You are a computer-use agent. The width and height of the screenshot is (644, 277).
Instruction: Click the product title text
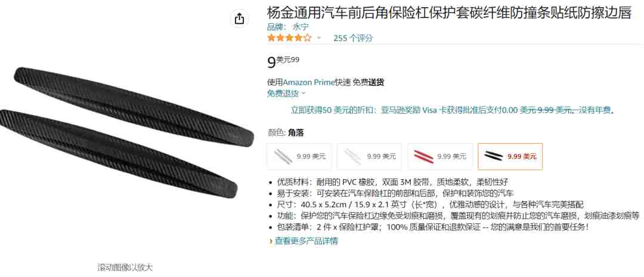[449, 14]
